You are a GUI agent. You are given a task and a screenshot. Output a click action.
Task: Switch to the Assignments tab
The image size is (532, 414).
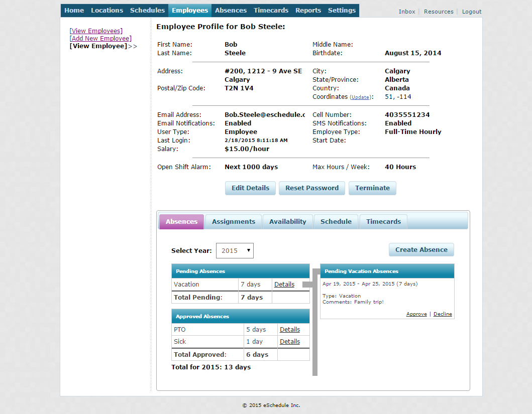(233, 221)
